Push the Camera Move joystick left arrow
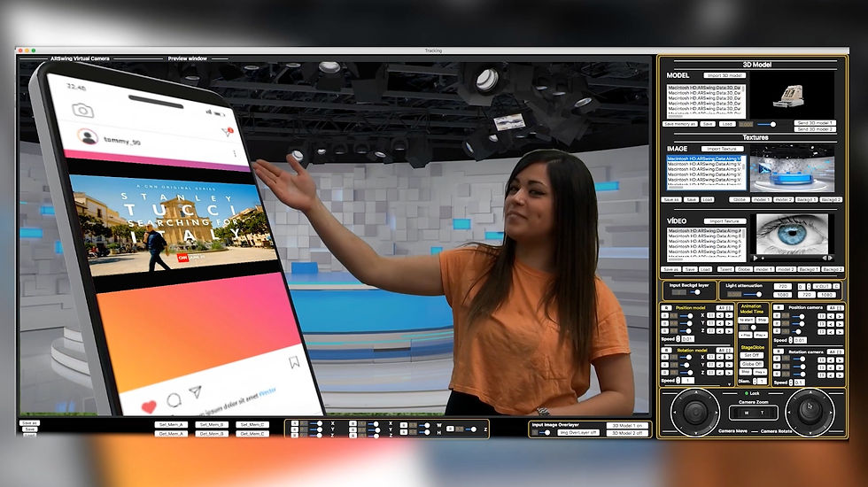This screenshot has height=487, width=868. click(x=675, y=413)
